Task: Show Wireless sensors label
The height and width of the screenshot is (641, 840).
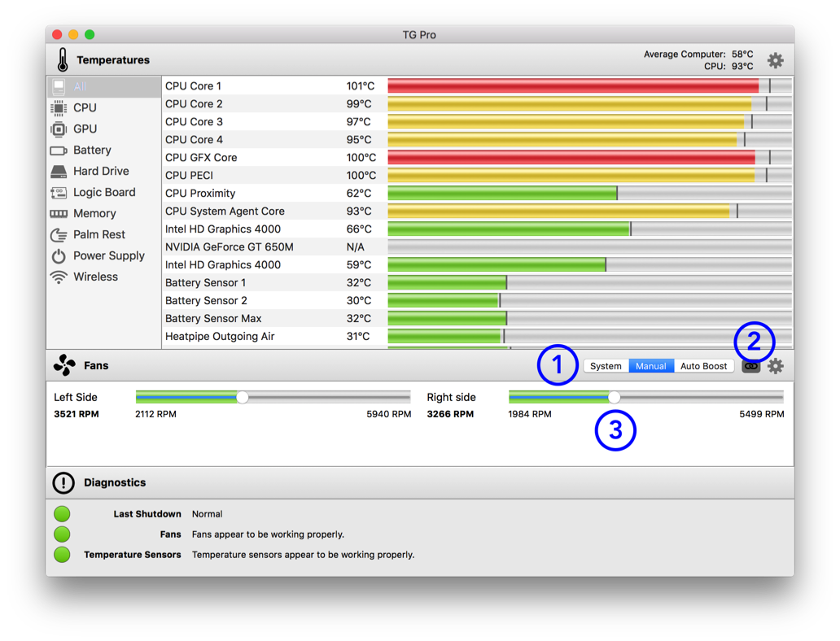Action: (95, 277)
